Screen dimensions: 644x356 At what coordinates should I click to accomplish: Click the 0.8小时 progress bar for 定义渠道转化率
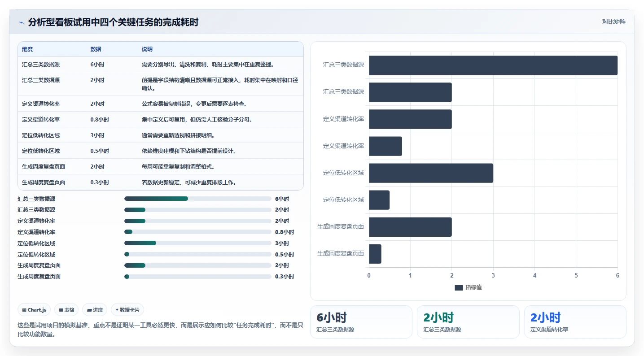198,232
